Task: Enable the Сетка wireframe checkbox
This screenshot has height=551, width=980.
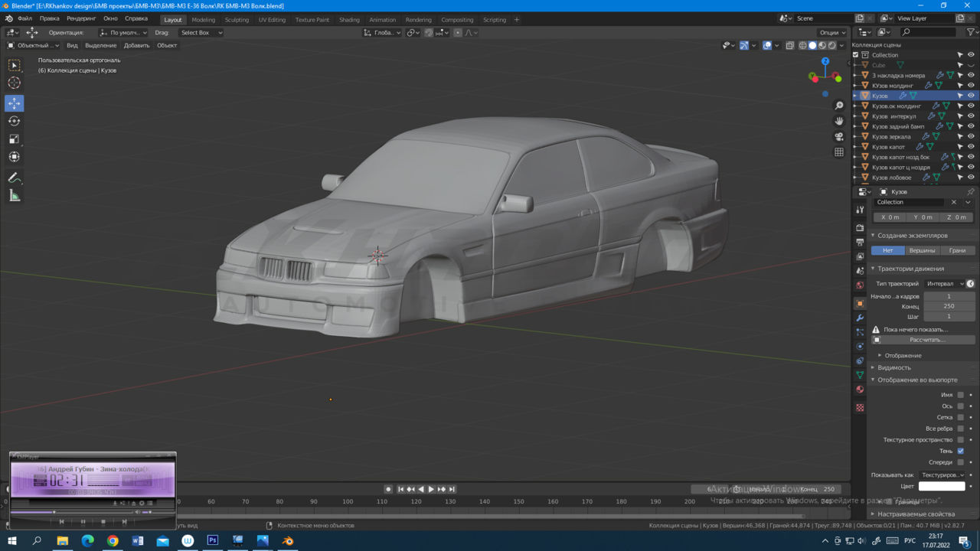Action: click(x=961, y=417)
